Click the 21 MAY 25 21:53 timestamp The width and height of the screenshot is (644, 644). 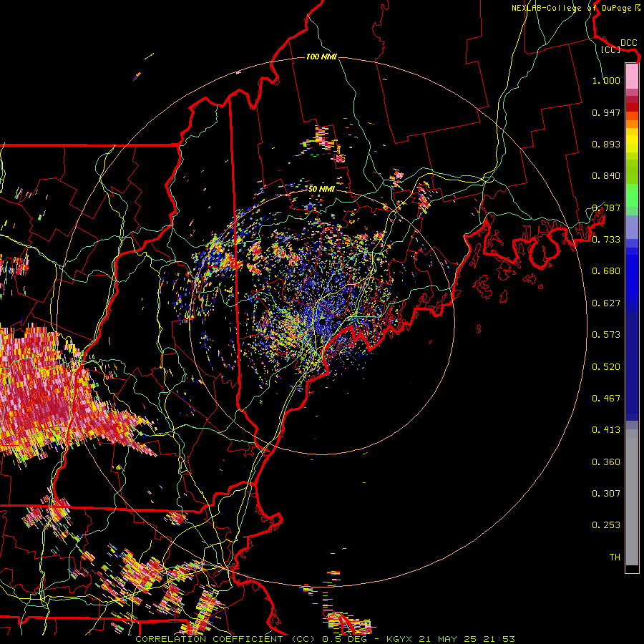(467, 639)
